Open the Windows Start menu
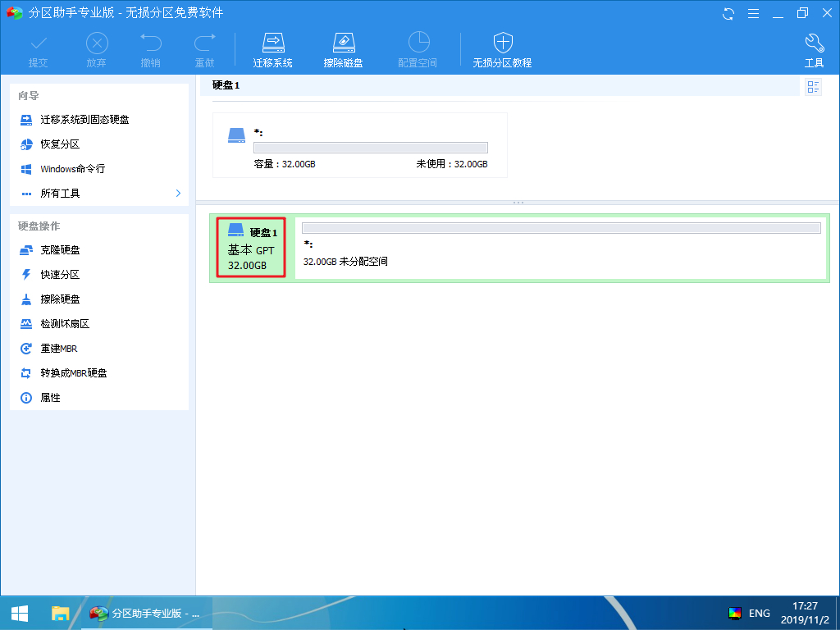This screenshot has width=840, height=630. (20, 614)
